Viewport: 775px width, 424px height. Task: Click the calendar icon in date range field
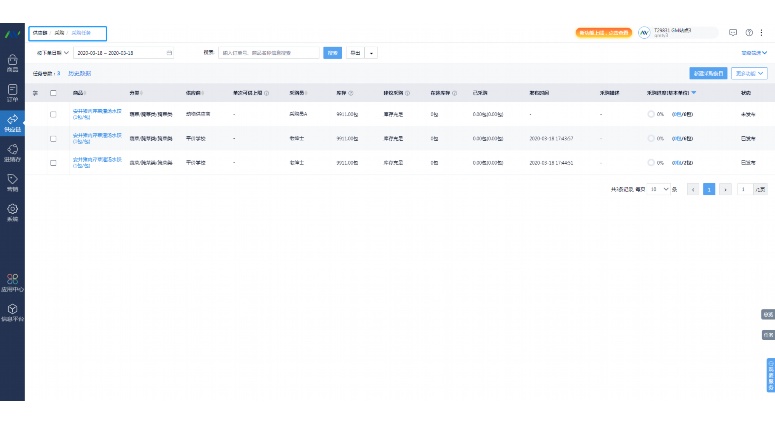169,52
